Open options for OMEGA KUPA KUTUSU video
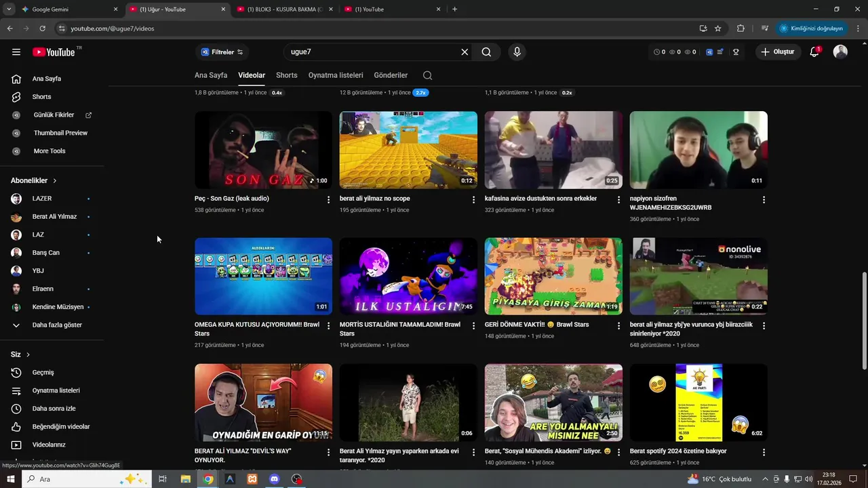 click(329, 325)
